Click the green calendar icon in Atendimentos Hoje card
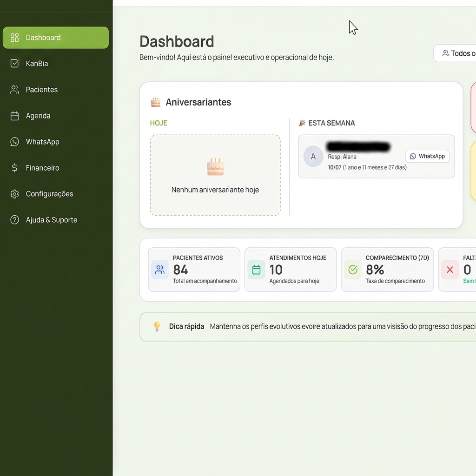The width and height of the screenshot is (476, 476). (256, 270)
